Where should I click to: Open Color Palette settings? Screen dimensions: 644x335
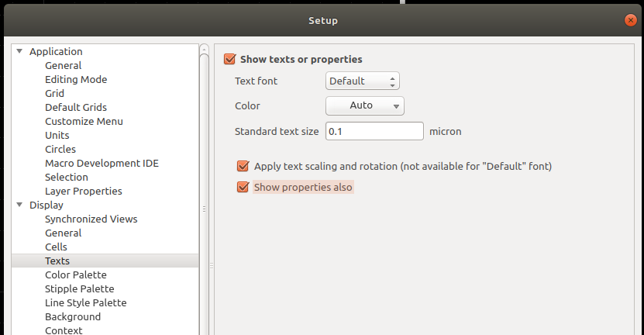click(x=75, y=275)
